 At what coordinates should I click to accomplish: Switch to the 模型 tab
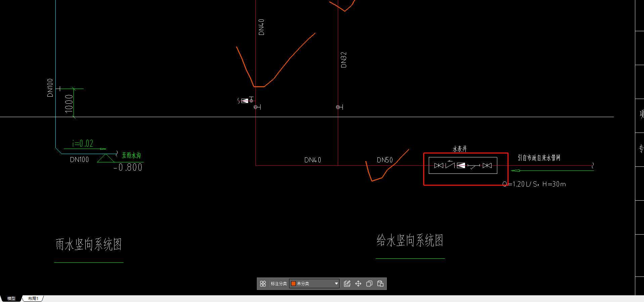click(x=11, y=298)
